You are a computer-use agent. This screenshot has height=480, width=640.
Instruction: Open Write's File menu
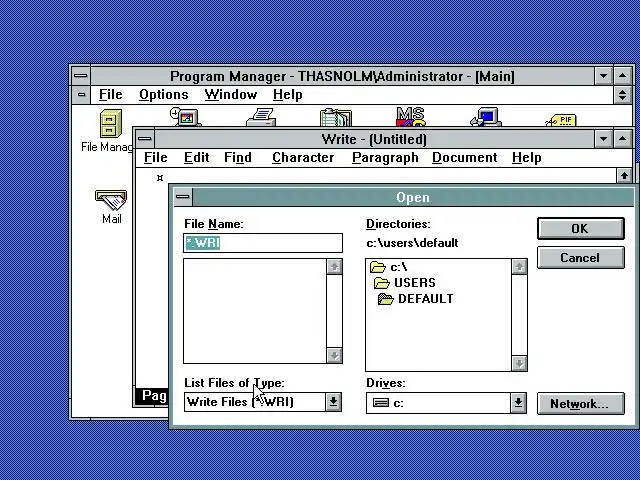pos(156,158)
